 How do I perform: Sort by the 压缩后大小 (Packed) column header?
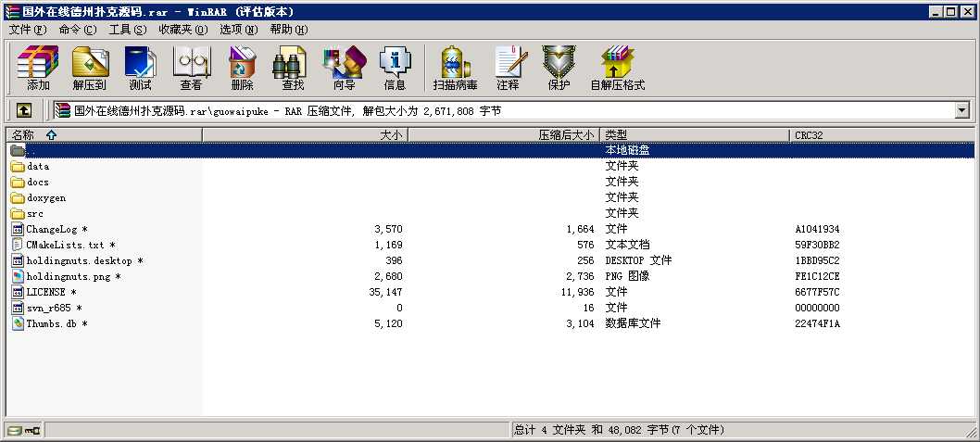tap(504, 135)
